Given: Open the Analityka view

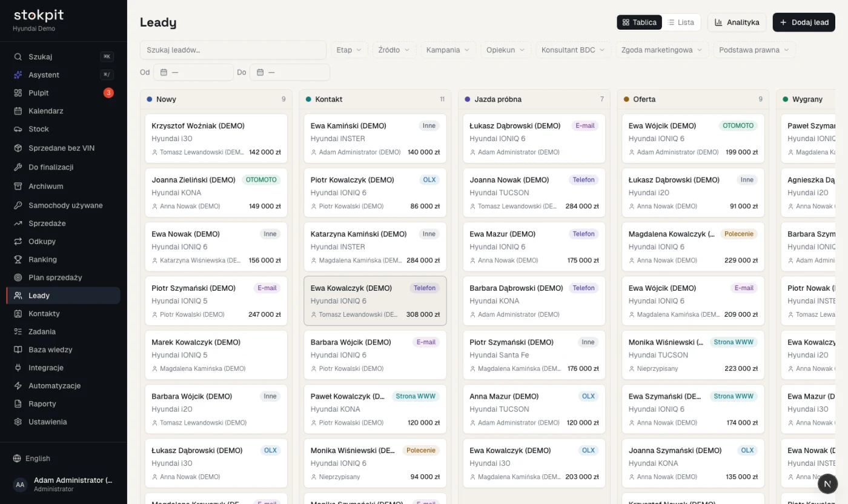Looking at the screenshot, I should 737,22.
